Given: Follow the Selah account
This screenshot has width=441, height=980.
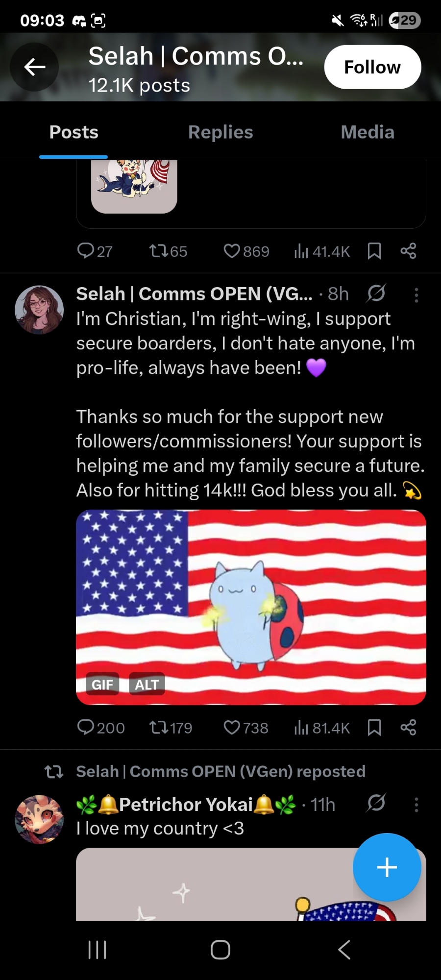Looking at the screenshot, I should coord(372,67).
